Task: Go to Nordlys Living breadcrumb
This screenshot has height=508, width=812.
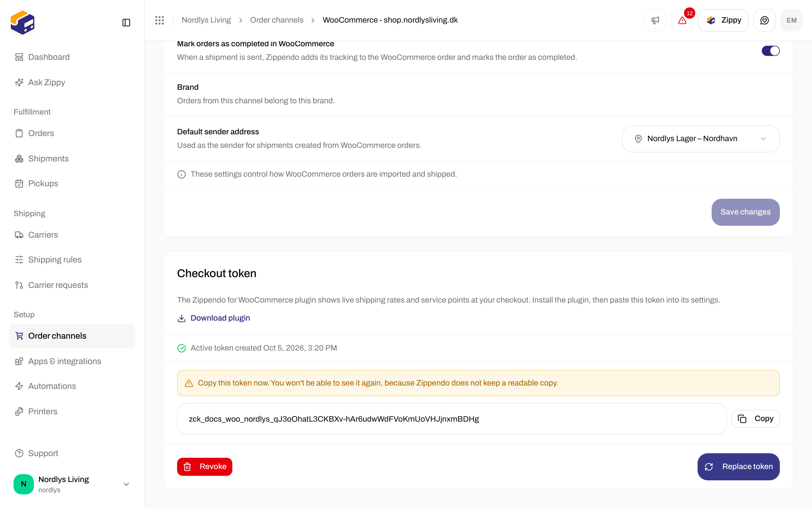Action: 206,20
